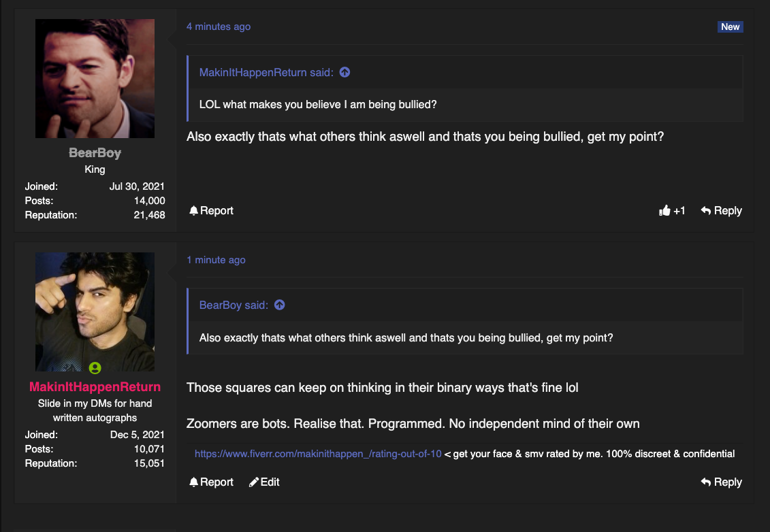Click the up-arrow icon beside BearBoy said
This screenshot has height=532, width=770.
(x=279, y=305)
